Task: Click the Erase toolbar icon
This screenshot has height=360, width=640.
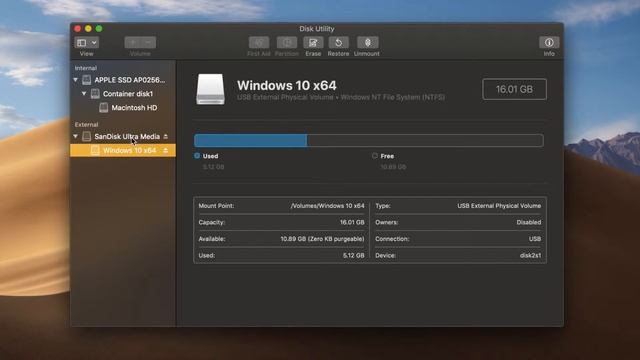Action: click(313, 42)
